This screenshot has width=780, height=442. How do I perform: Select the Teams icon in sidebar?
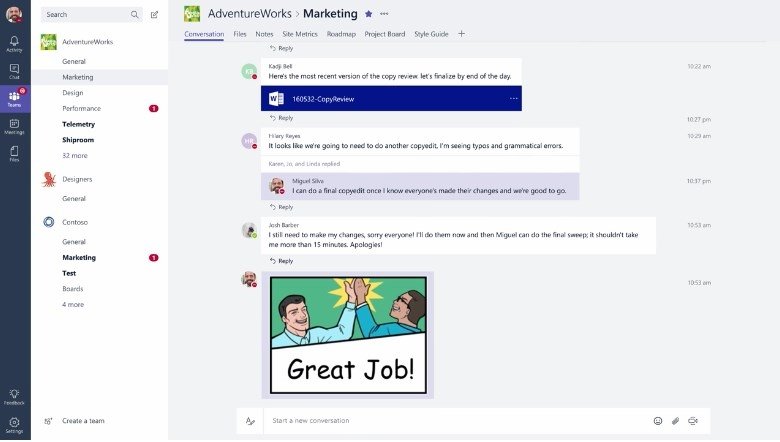[14, 96]
